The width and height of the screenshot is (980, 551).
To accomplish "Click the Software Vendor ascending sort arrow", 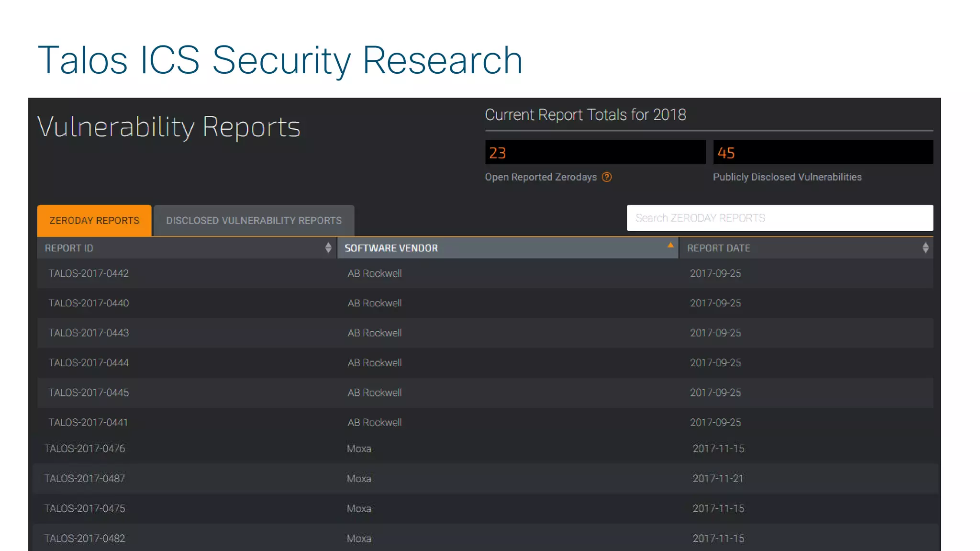I will tap(670, 245).
